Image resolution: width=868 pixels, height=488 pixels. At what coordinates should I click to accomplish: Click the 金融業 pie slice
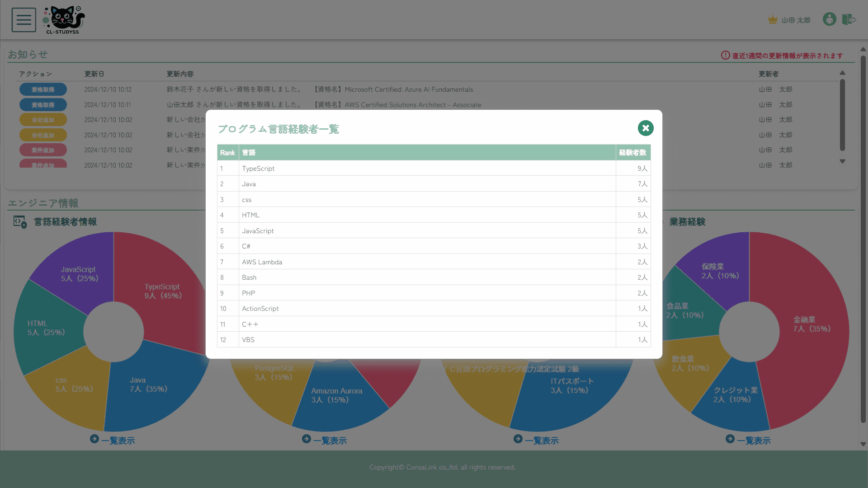click(x=811, y=324)
